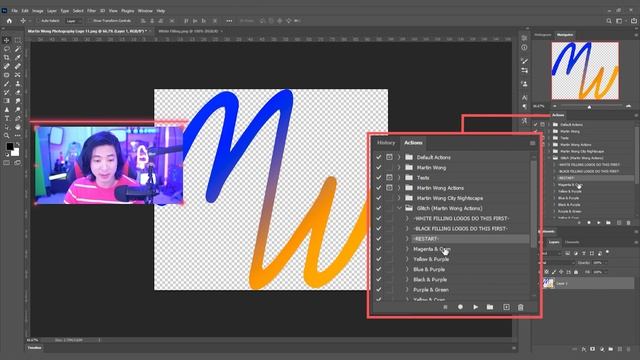Open the workspace switcher icon

[x=620, y=21]
